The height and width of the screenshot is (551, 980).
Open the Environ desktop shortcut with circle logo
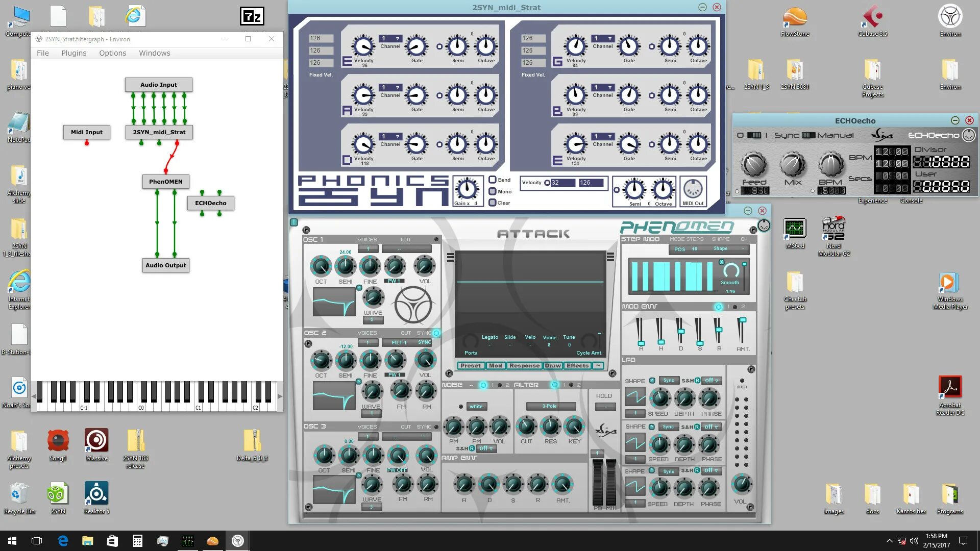click(950, 21)
